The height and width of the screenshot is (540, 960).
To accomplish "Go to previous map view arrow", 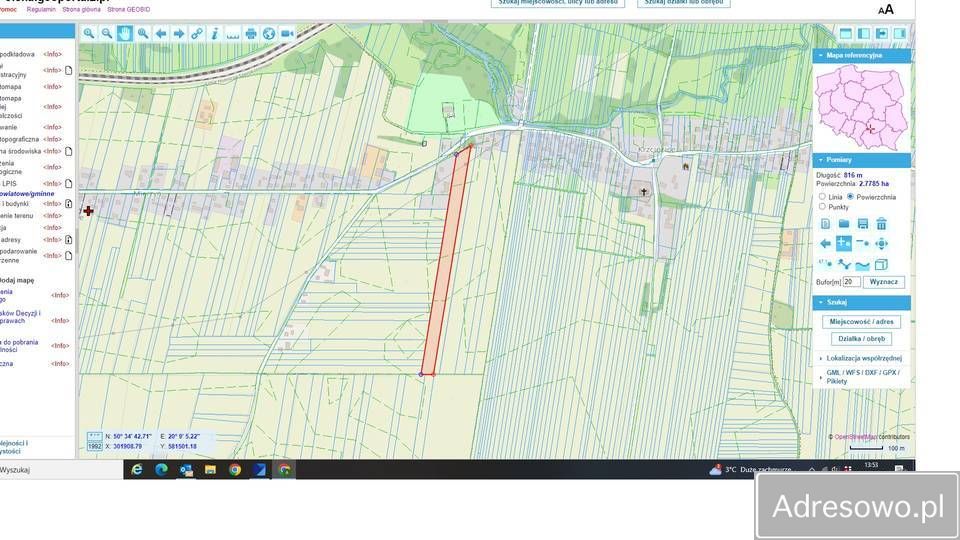I will pyautogui.click(x=161, y=34).
